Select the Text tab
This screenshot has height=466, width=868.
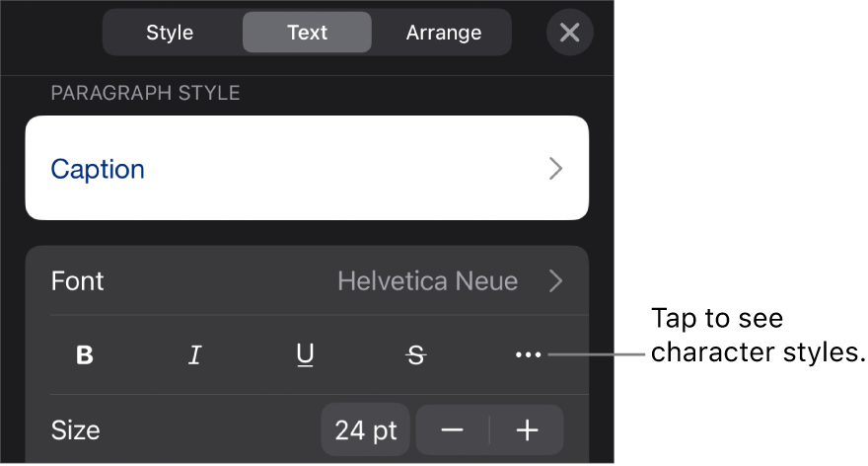[x=307, y=33]
